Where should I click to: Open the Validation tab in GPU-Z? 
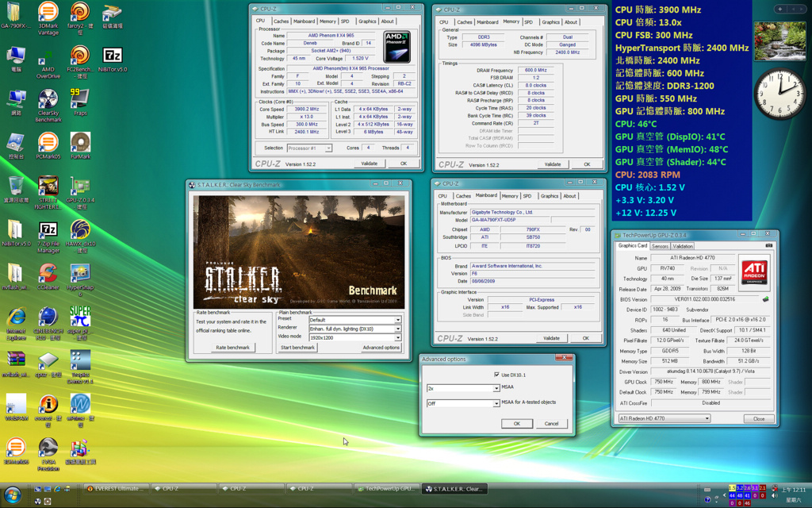pos(683,246)
